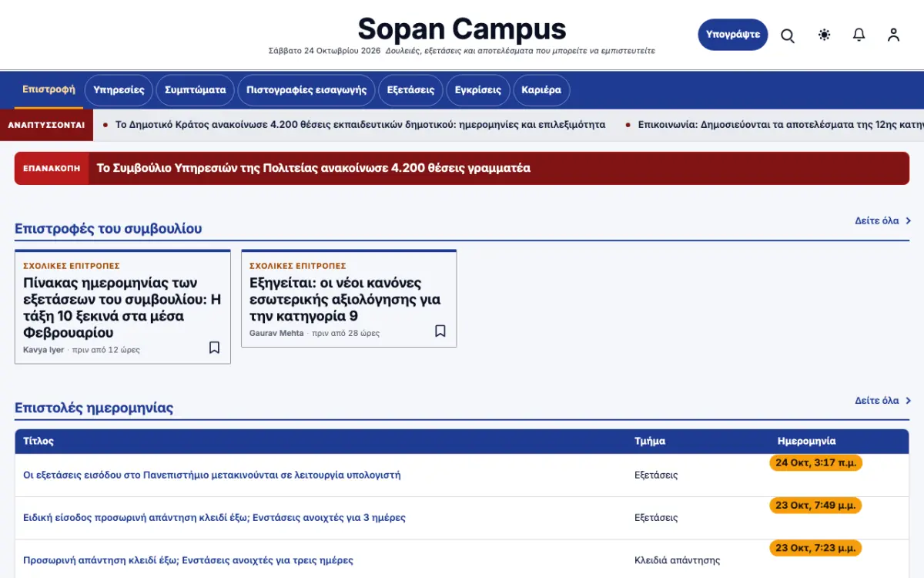Toggle the light/dark theme sun icon
Viewport: 924px width, 578px height.
pos(824,35)
